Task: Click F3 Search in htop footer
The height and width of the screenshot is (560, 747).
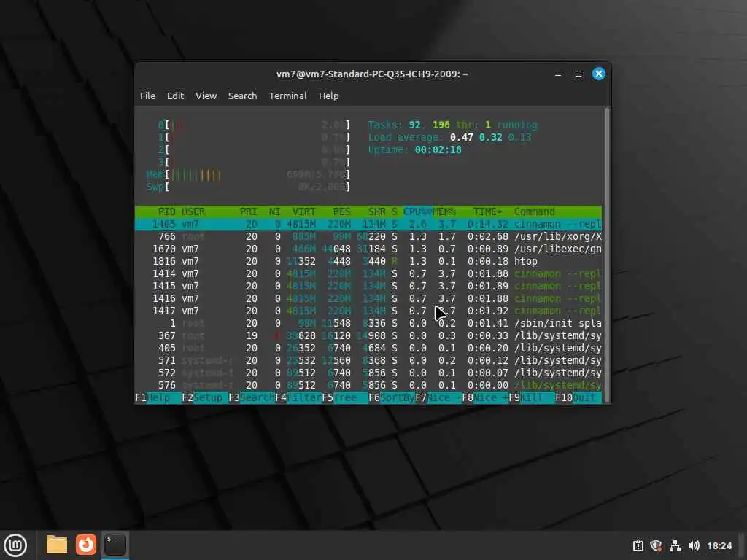Action: [x=252, y=397]
